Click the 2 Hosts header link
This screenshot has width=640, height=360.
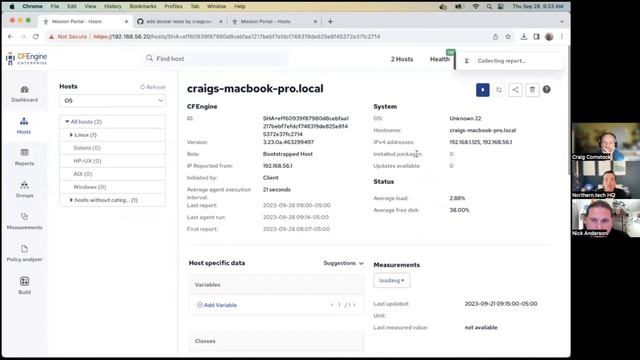click(x=402, y=59)
